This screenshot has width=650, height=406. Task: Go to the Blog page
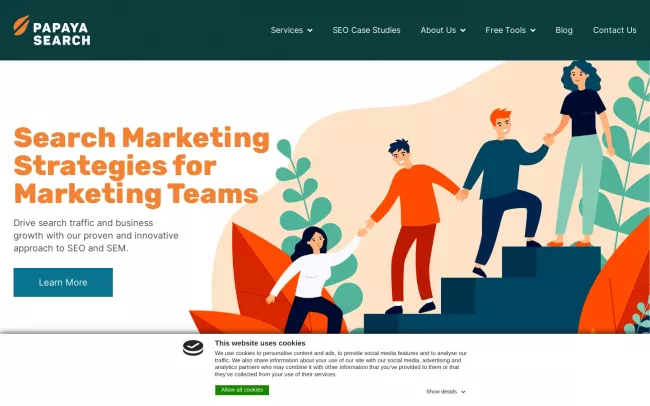tap(564, 30)
